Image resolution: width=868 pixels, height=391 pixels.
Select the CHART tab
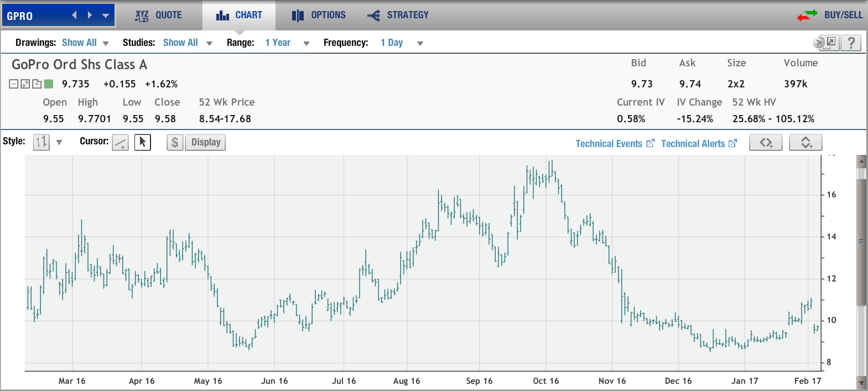(239, 15)
